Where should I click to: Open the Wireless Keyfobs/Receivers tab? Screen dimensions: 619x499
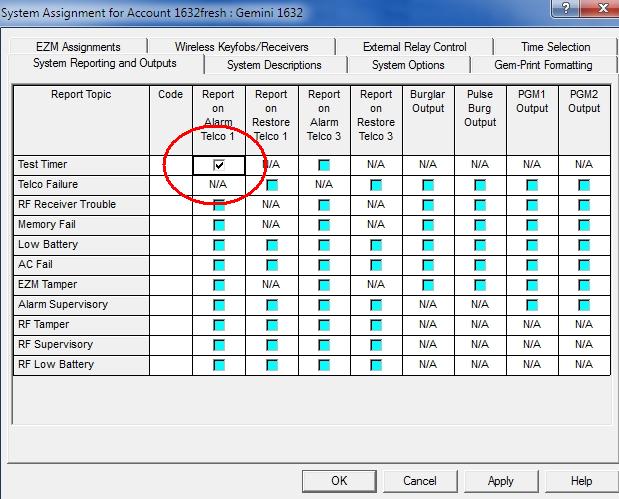[241, 47]
